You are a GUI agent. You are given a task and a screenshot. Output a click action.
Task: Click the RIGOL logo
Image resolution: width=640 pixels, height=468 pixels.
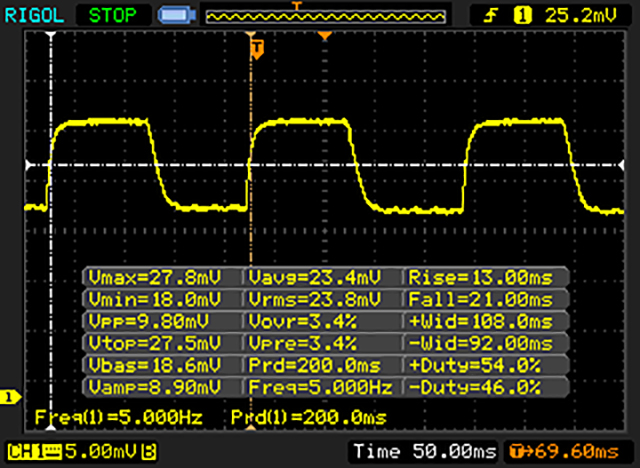point(34,16)
